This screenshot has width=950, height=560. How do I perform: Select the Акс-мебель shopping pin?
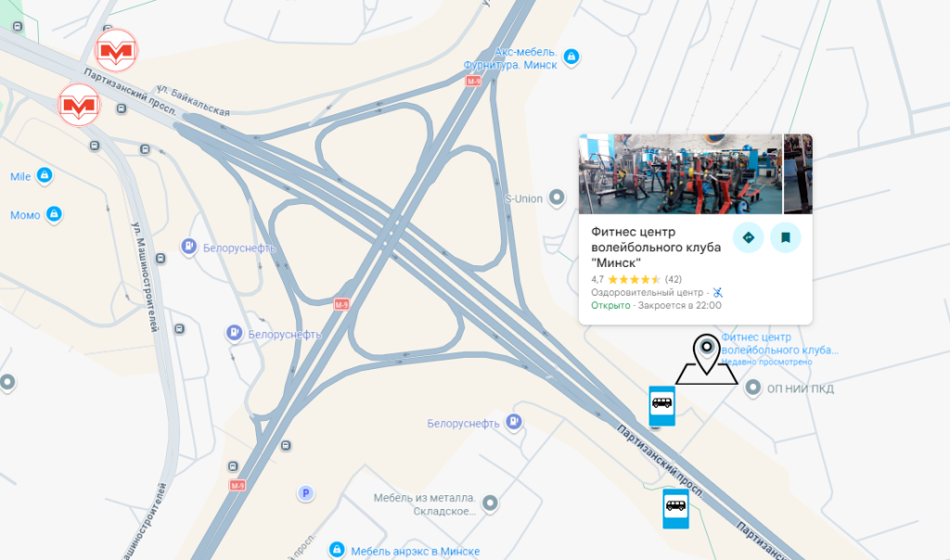click(x=571, y=57)
